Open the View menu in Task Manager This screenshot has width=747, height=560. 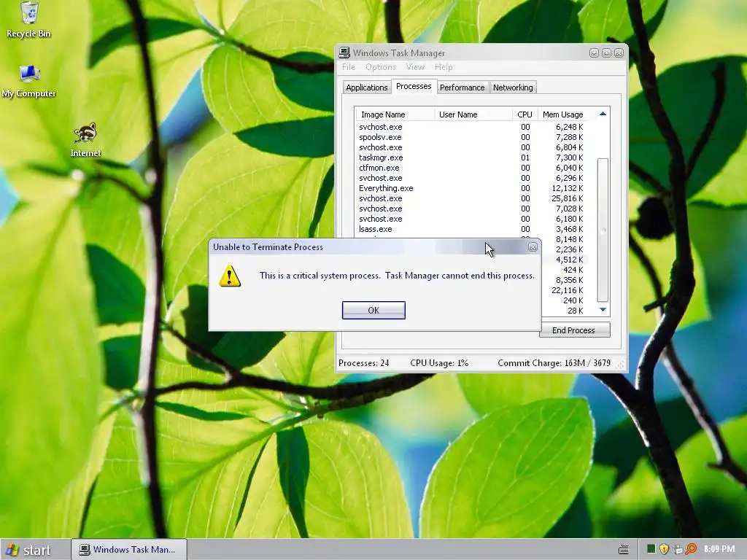click(x=415, y=67)
